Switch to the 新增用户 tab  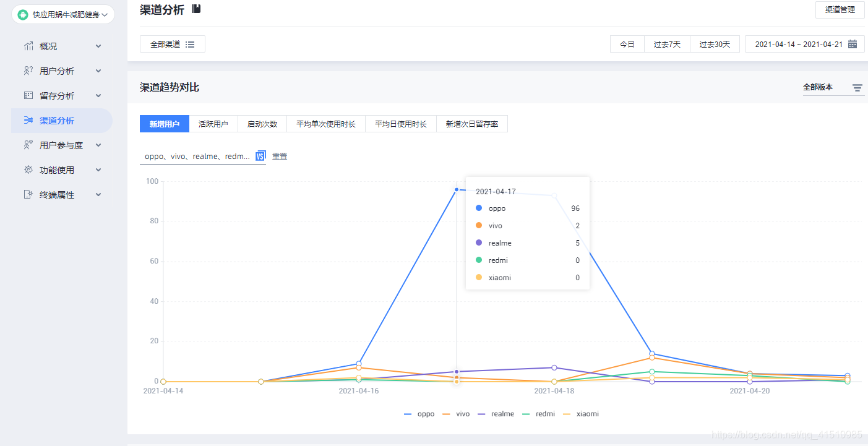pos(165,124)
